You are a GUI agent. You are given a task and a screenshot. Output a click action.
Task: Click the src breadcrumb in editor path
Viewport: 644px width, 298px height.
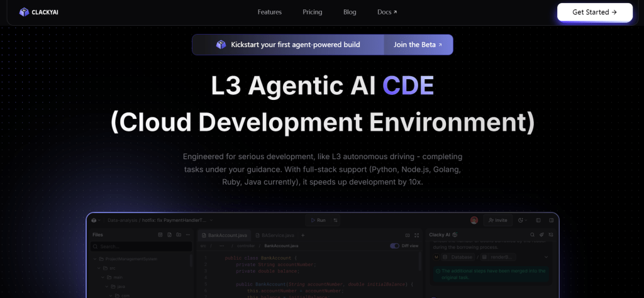coord(203,246)
